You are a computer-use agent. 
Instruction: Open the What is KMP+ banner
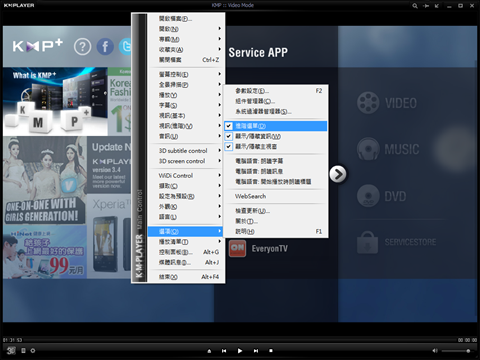(x=55, y=102)
